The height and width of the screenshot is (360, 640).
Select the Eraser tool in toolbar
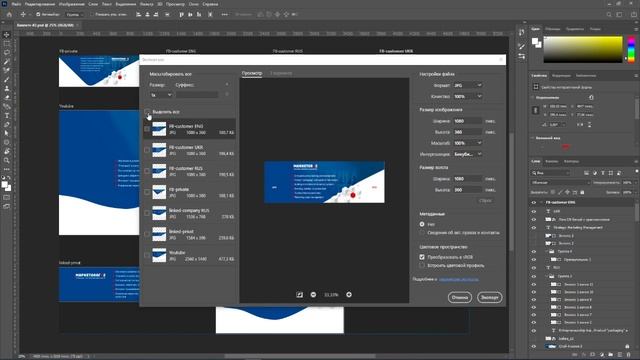[7, 98]
